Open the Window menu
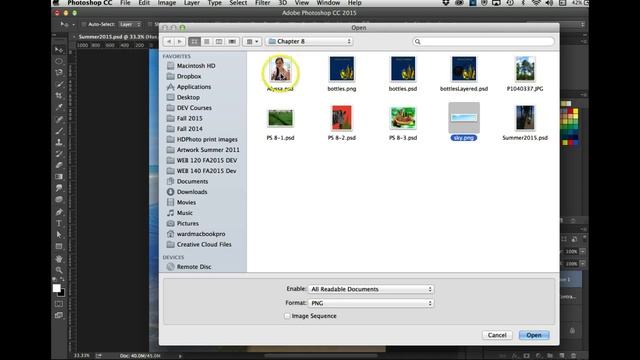Viewport: 640px width, 360px height. click(328, 3)
